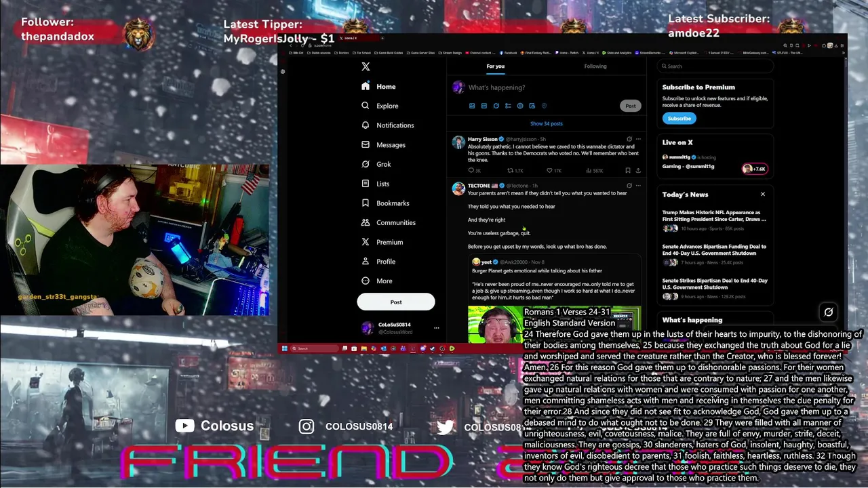Click the Windows taskbar Search box

point(315,348)
